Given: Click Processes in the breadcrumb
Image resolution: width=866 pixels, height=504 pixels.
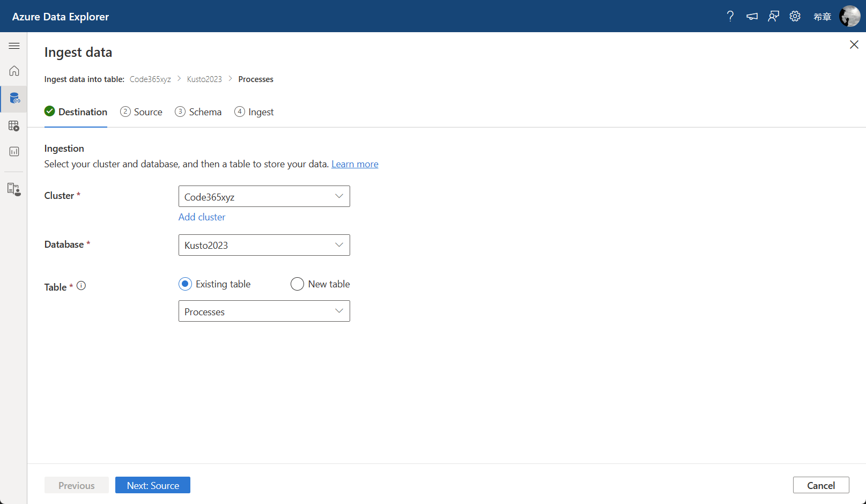Looking at the screenshot, I should (256, 79).
